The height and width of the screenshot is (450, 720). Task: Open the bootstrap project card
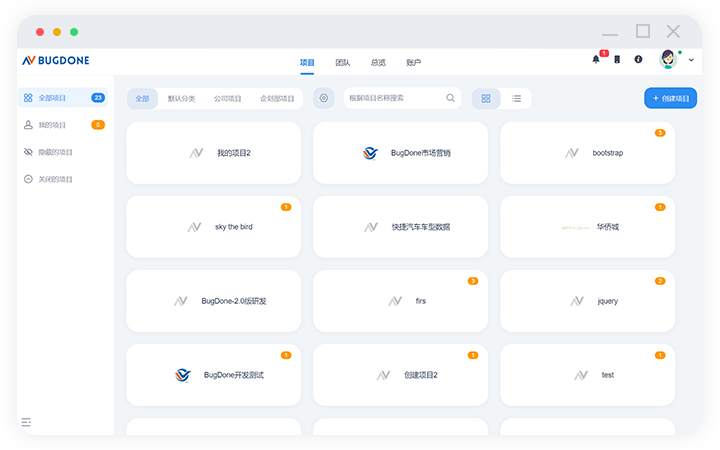[587, 153]
